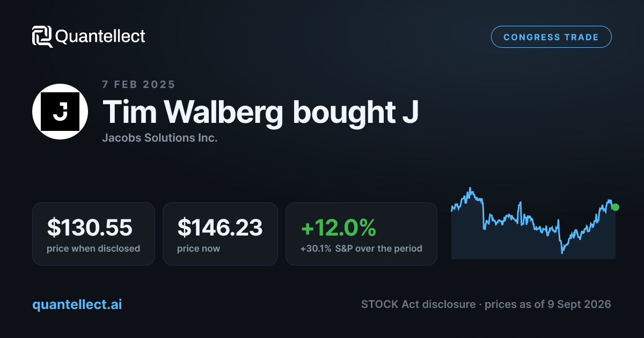Click the Tim Walberg bought J headline

(x=260, y=112)
